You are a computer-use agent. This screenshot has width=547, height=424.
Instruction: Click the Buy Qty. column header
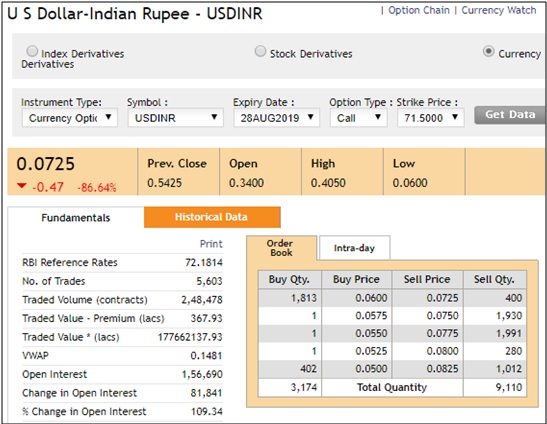pos(290,279)
